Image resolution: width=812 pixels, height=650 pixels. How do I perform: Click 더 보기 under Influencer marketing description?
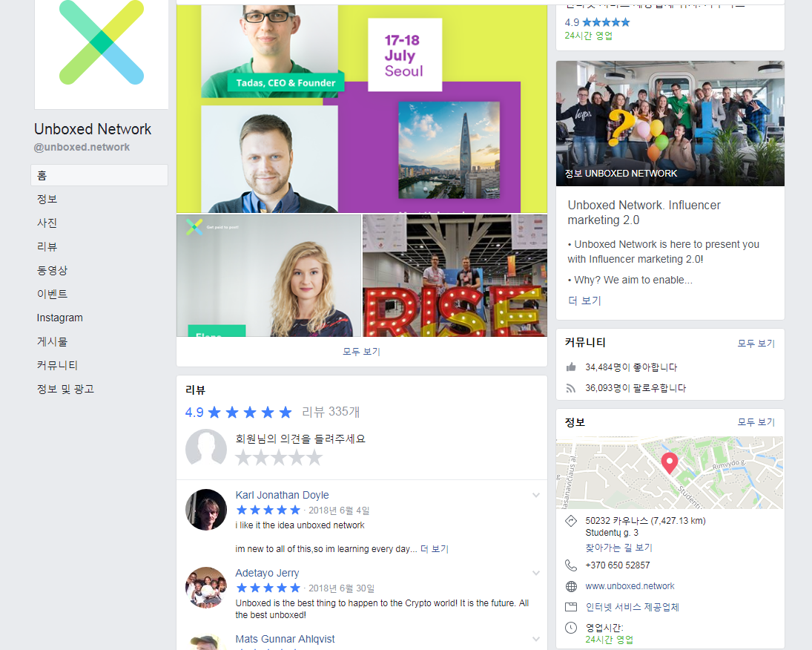coord(584,301)
